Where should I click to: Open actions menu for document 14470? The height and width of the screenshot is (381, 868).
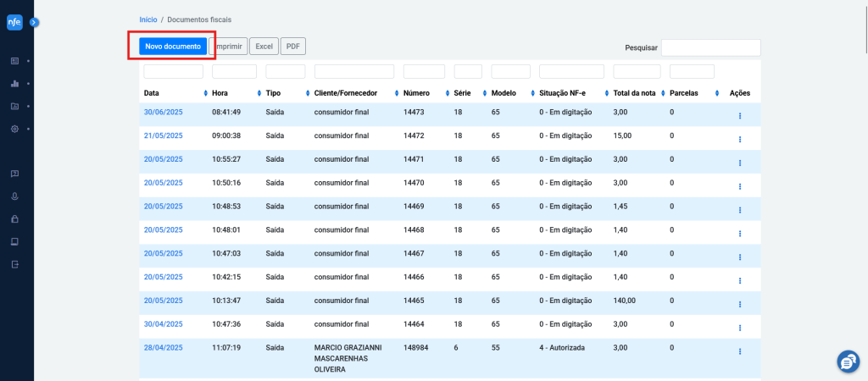pyautogui.click(x=739, y=187)
